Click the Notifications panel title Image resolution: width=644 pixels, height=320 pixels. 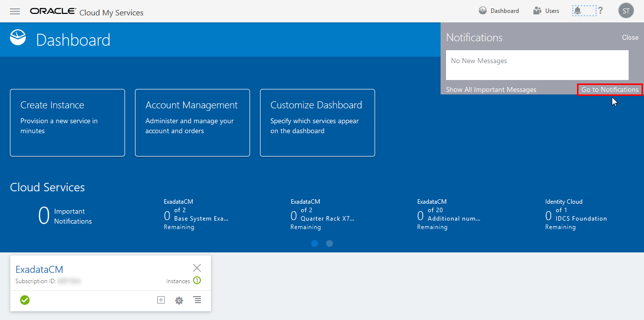click(x=474, y=37)
